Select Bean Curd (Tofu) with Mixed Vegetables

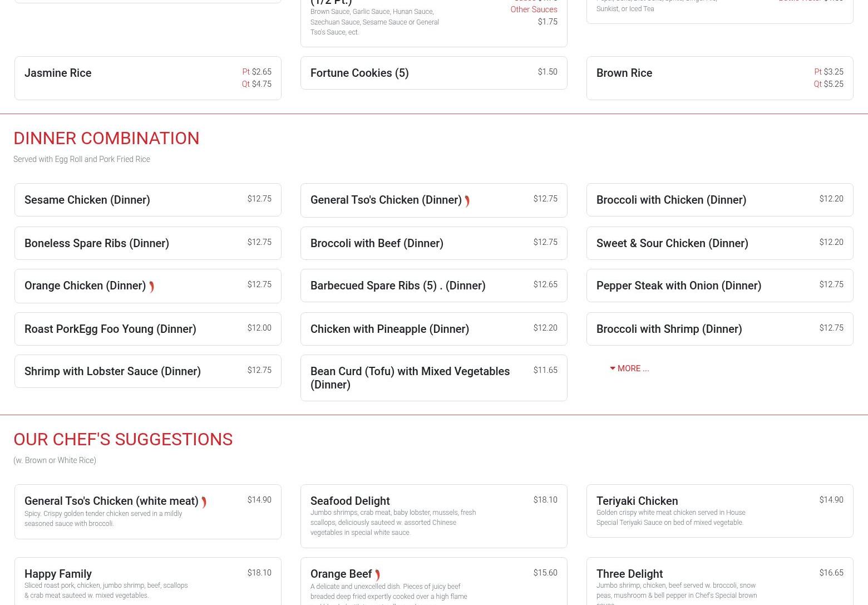tap(410, 378)
